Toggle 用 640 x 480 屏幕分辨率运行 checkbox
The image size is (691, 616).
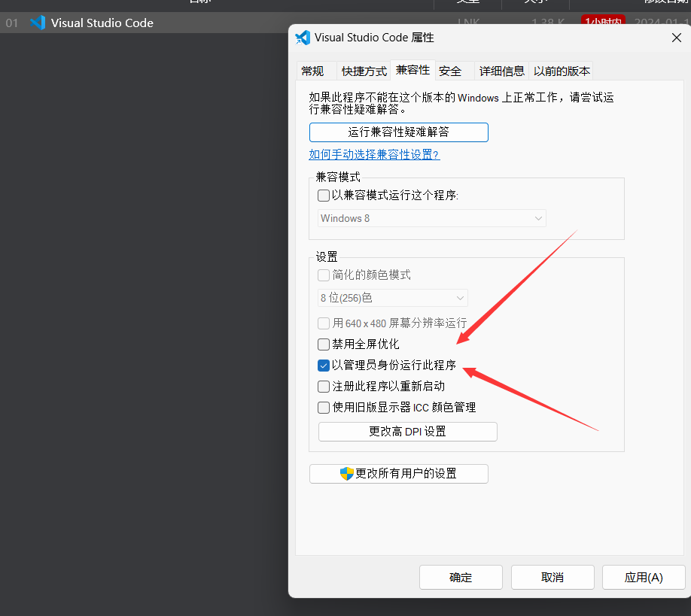pyautogui.click(x=324, y=323)
